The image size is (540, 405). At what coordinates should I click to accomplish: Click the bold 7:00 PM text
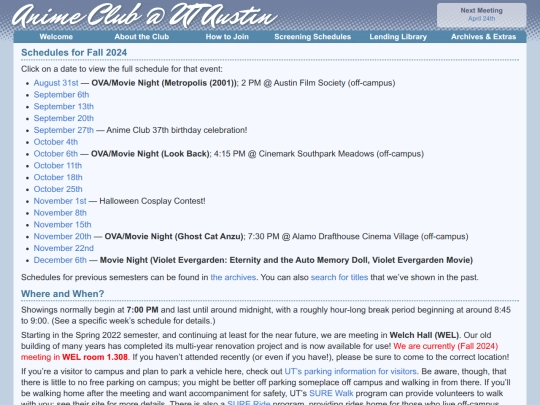coord(142,310)
